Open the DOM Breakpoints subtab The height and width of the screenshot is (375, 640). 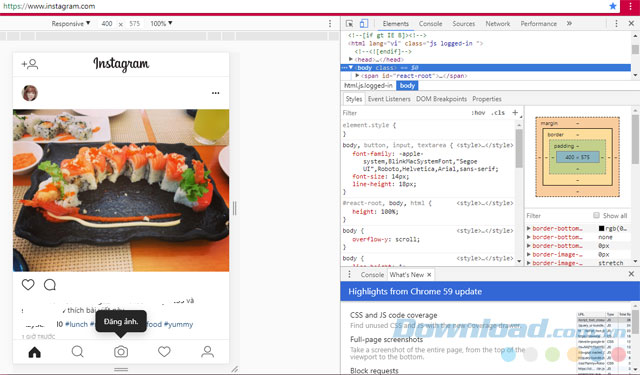[441, 99]
